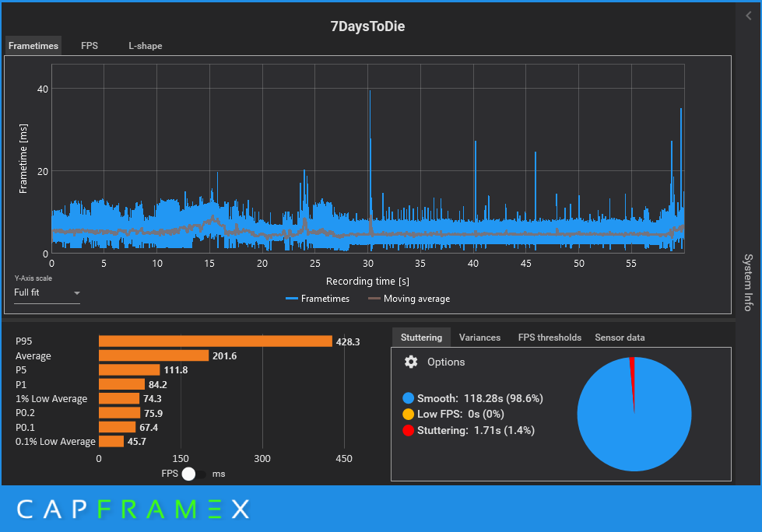Click the P0.1 row label
The width and height of the screenshot is (762, 532).
[x=25, y=427]
